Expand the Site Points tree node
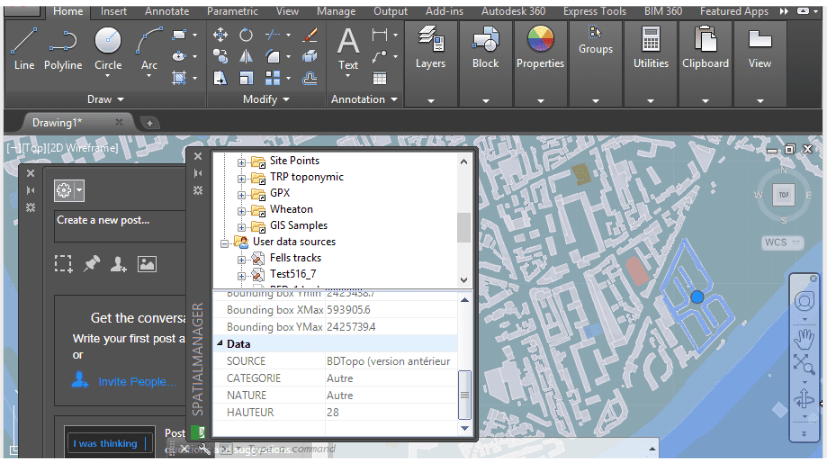Screen dimensions: 827x465 click(241, 161)
